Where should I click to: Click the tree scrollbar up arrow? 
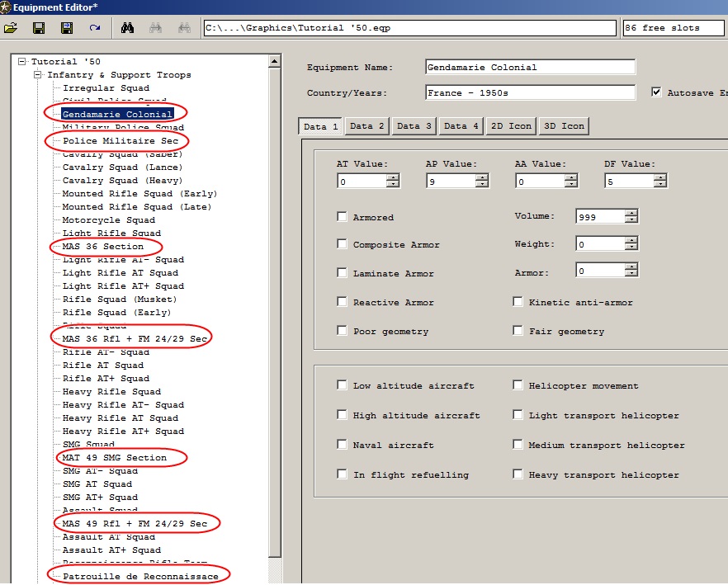[x=275, y=62]
